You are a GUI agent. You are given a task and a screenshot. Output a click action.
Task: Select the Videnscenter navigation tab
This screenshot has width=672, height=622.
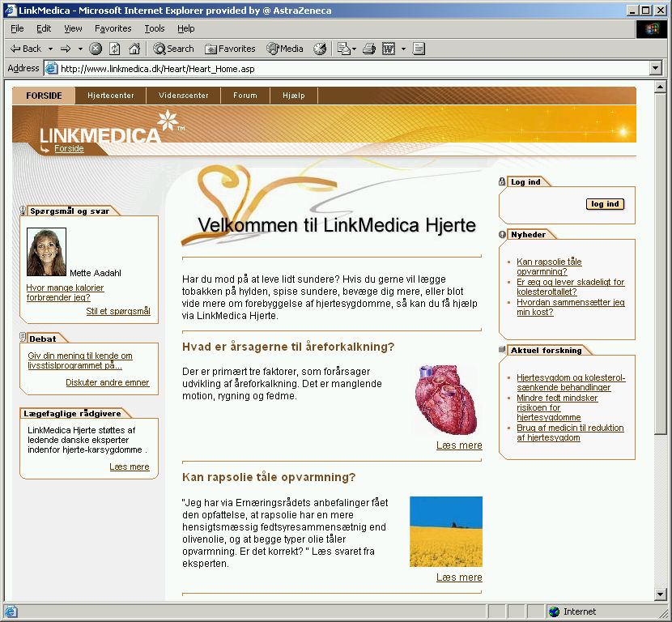(x=183, y=96)
